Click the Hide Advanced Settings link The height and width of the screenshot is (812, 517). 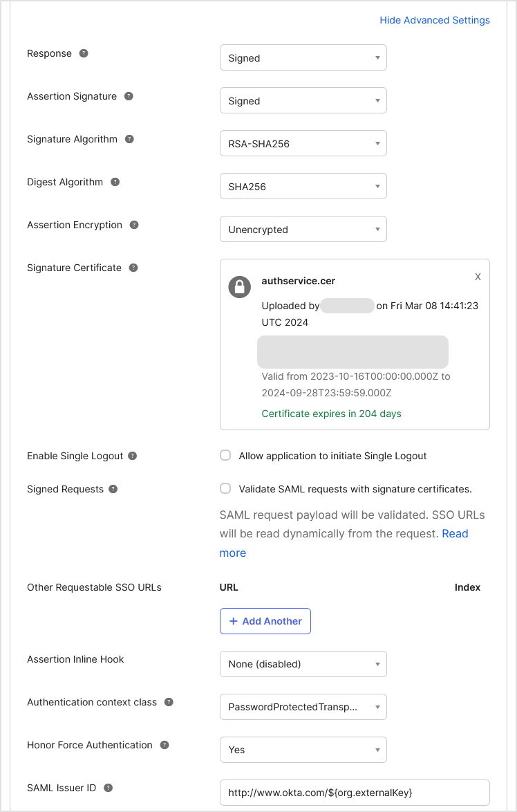[x=435, y=20]
